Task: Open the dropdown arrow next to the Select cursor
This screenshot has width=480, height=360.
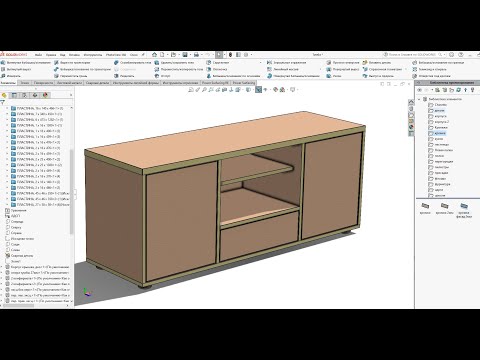Action: [224, 55]
